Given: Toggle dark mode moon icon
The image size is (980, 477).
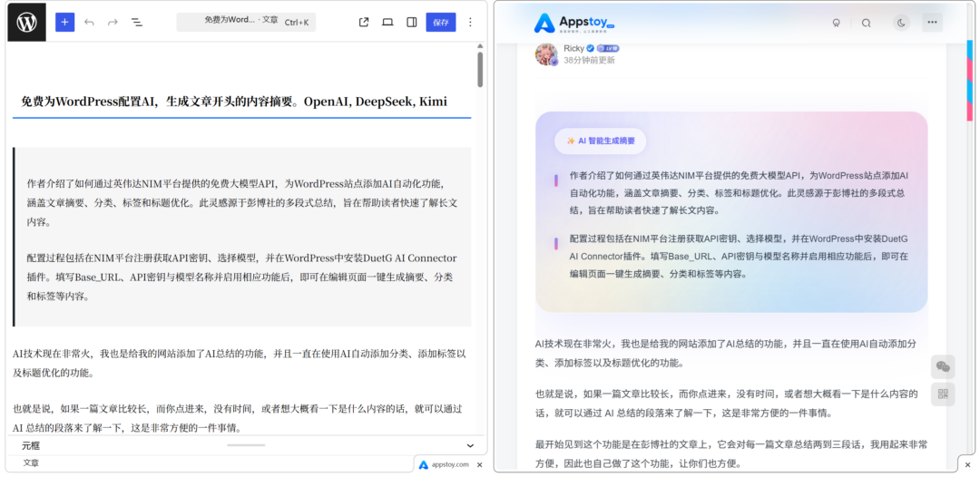Looking at the screenshot, I should coord(901,23).
